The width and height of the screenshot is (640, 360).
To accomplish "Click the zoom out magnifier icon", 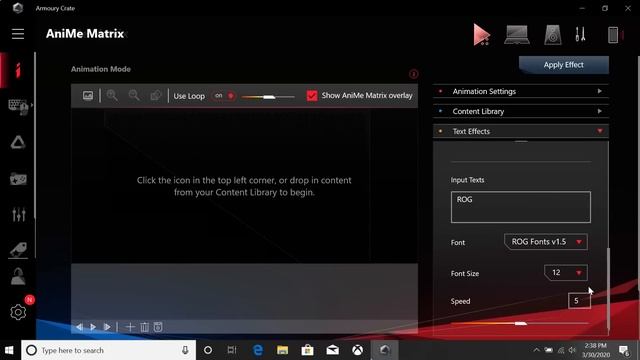I will pos(134,96).
